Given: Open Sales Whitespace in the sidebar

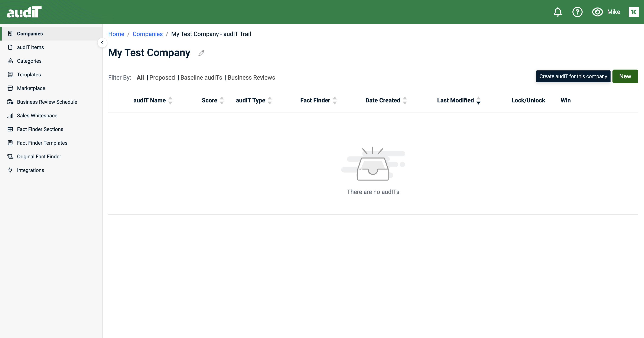Looking at the screenshot, I should [x=51, y=115].
